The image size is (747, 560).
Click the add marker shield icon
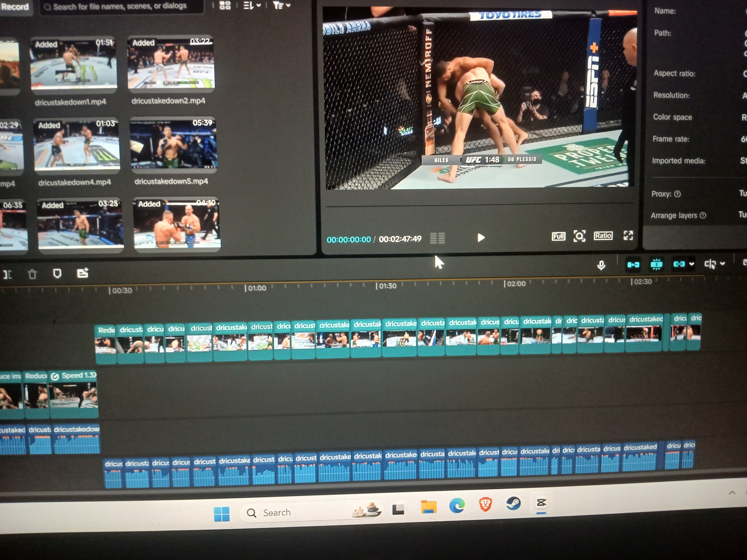57,273
